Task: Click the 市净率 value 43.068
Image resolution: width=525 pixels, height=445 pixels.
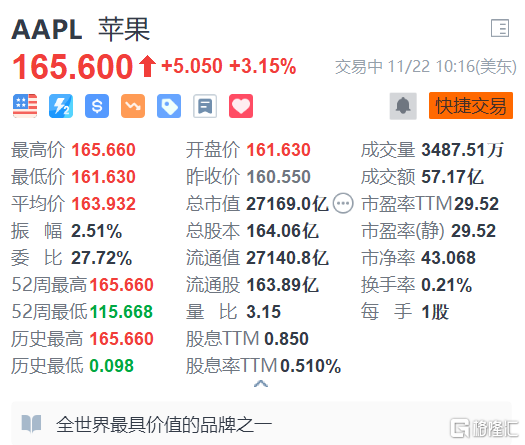Action: [x=448, y=258]
